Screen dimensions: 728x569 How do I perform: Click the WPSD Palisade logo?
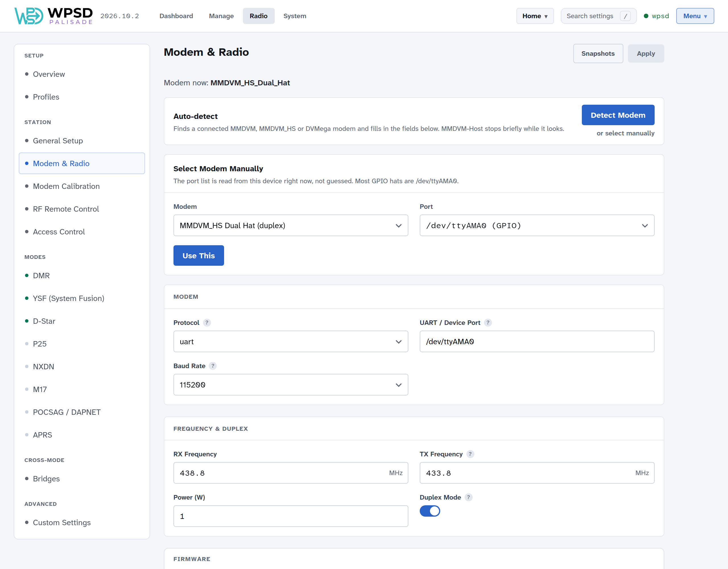point(54,16)
